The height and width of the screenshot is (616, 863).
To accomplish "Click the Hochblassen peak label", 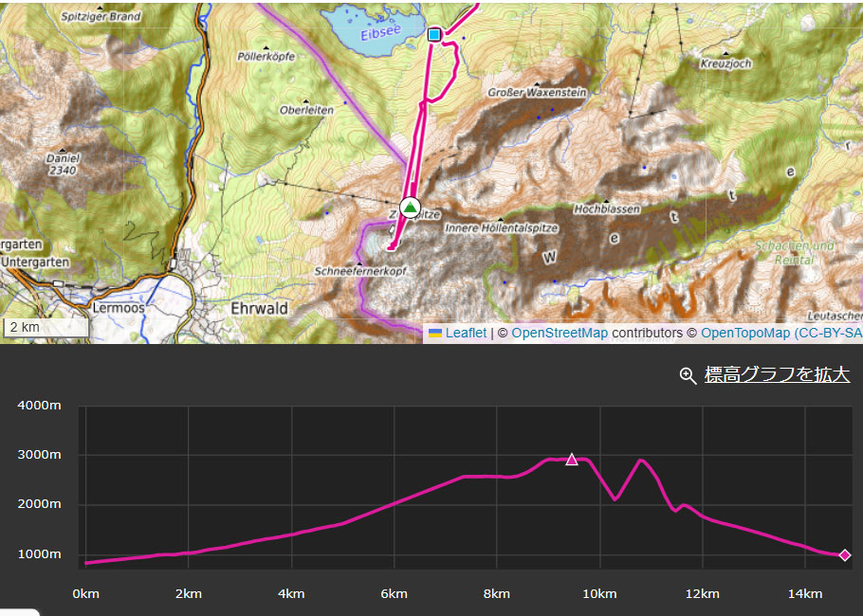I will pyautogui.click(x=607, y=208).
